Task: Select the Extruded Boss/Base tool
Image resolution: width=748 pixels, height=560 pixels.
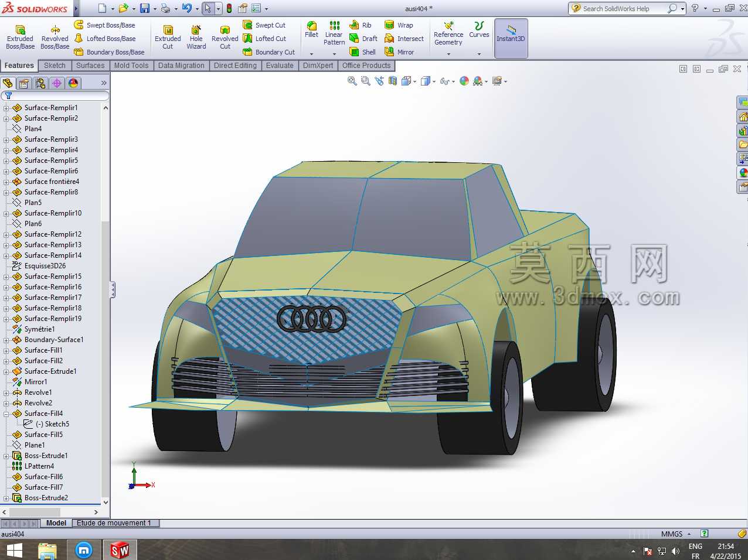Action: (x=20, y=37)
